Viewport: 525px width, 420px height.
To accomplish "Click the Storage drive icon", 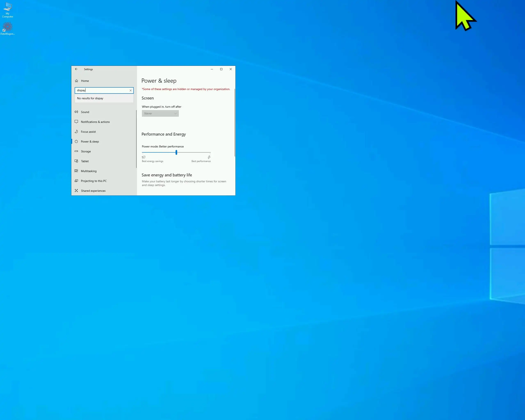I will point(76,151).
